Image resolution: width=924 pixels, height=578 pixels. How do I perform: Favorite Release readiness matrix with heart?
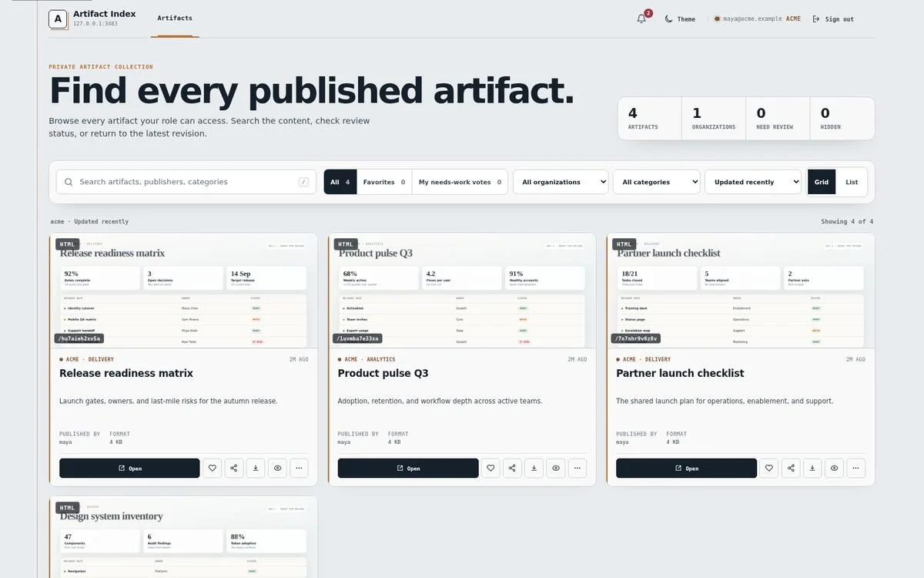[213, 468]
